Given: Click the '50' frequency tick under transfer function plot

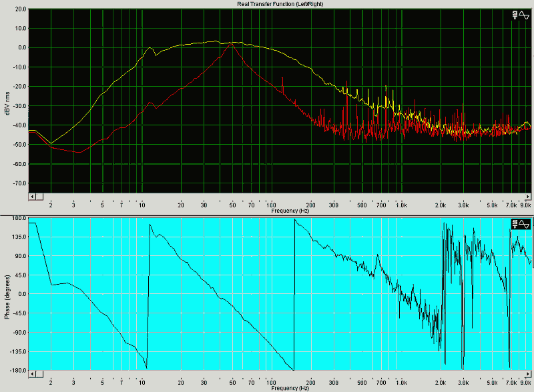Looking at the screenshot, I should [x=232, y=205].
